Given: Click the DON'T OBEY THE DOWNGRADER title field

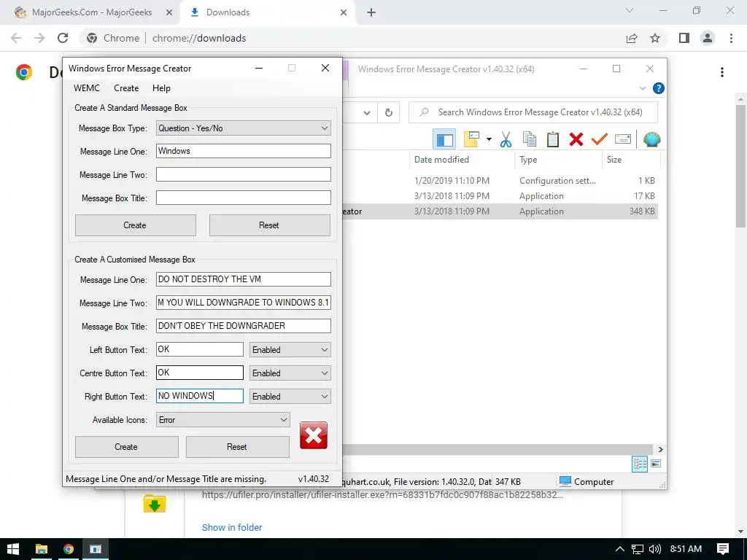Looking at the screenshot, I should [x=244, y=326].
